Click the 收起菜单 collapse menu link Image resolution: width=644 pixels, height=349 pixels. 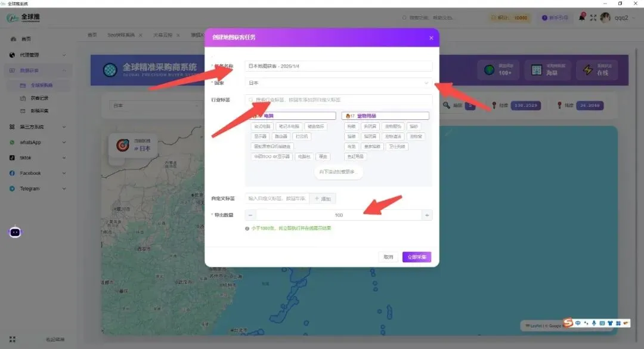pyautogui.click(x=55, y=339)
